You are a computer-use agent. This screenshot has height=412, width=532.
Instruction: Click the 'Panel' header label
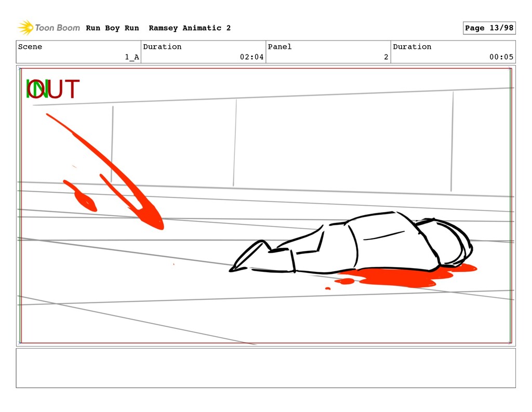click(x=280, y=46)
